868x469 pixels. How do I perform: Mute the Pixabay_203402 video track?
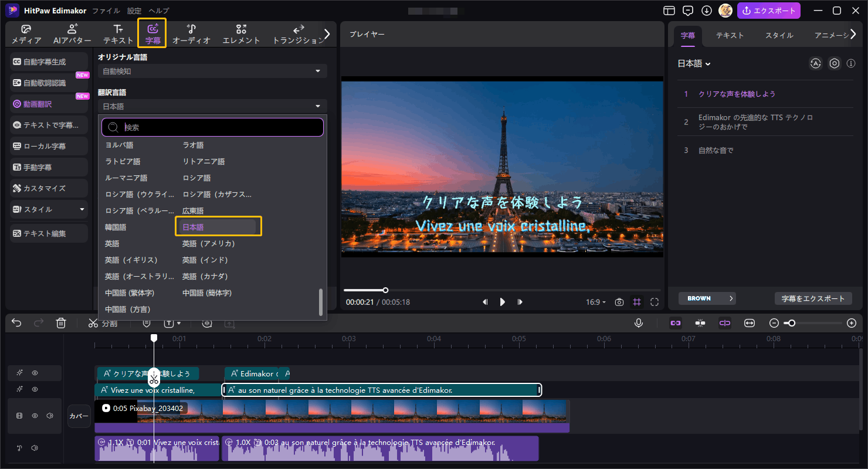[x=49, y=415]
